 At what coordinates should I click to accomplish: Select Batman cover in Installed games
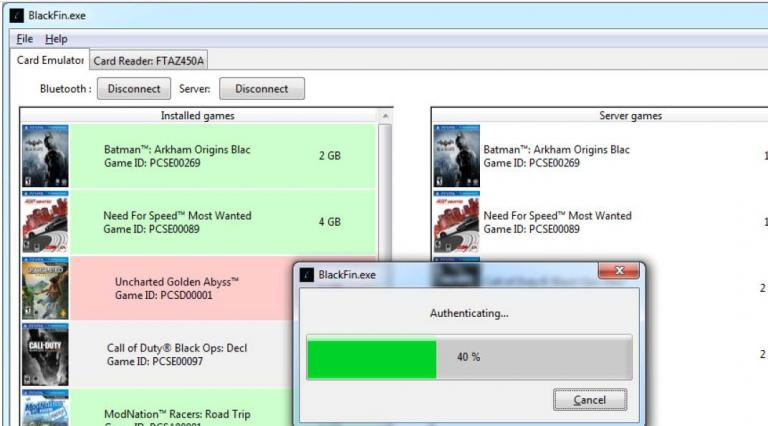tap(45, 156)
